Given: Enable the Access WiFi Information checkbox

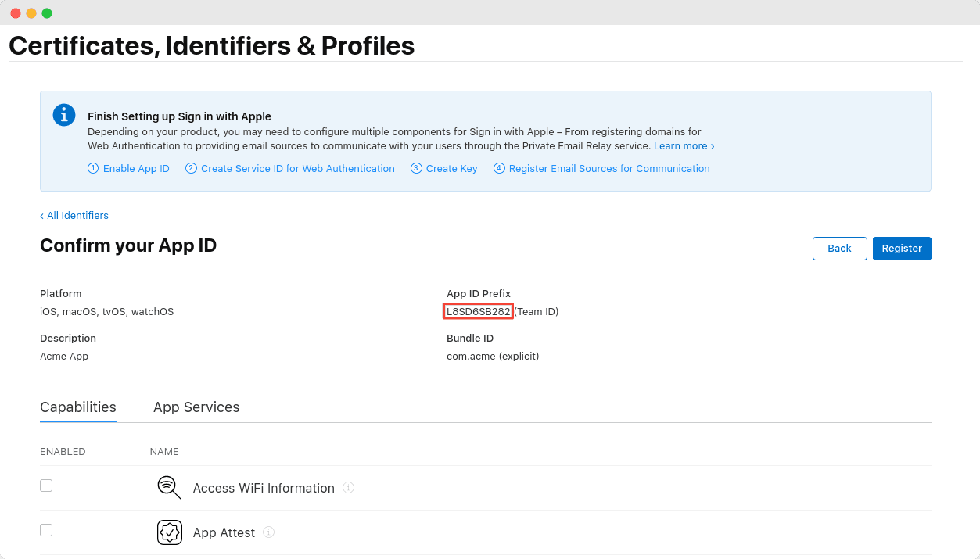Looking at the screenshot, I should tap(46, 486).
